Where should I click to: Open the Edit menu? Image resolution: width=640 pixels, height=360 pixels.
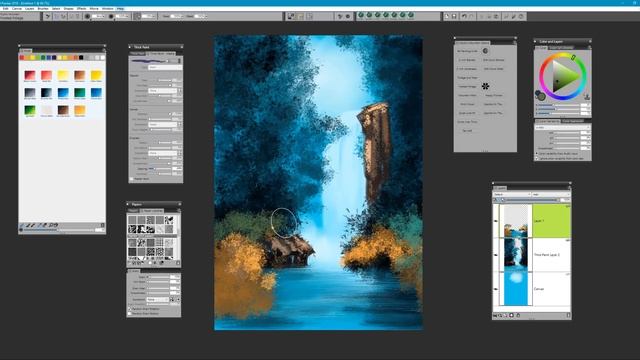coord(6,9)
